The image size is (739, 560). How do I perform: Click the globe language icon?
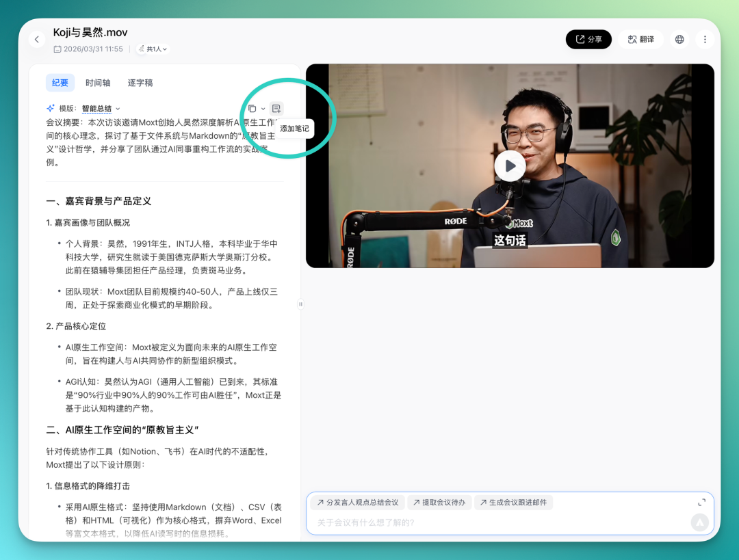(679, 40)
